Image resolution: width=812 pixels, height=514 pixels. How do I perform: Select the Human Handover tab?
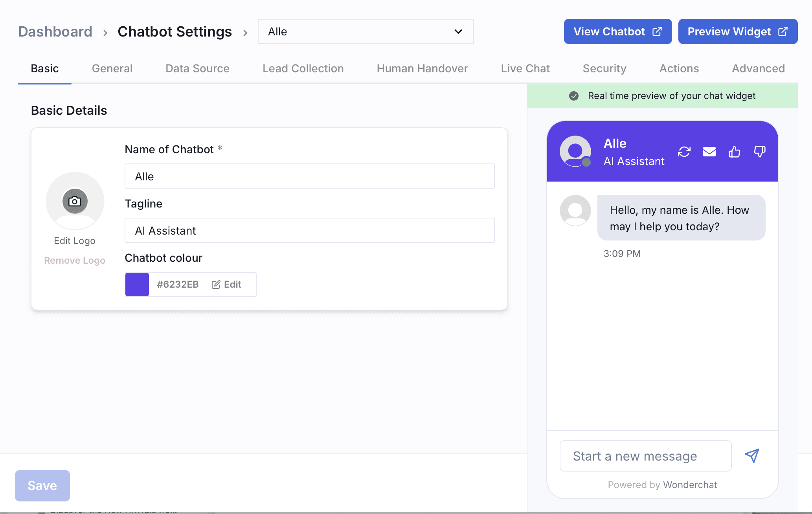coord(422,68)
